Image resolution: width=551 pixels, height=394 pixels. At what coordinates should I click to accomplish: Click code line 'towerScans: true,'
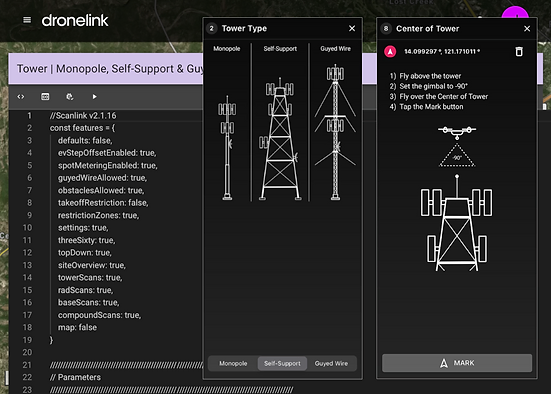90,278
